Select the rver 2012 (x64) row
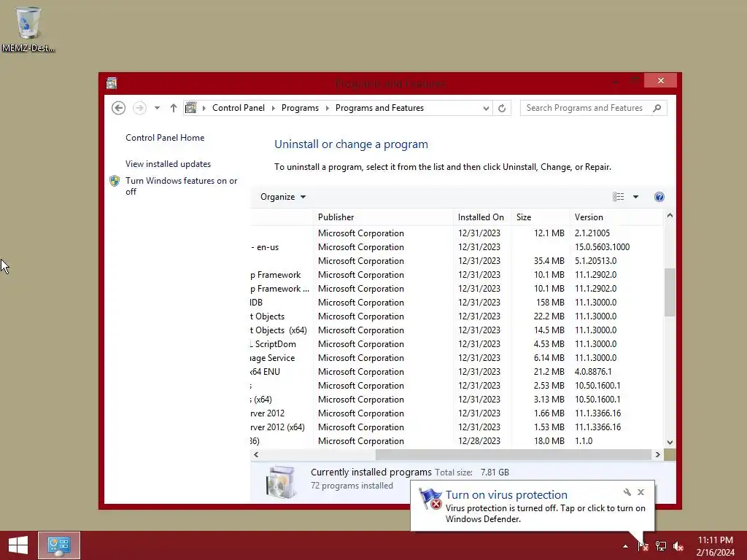The image size is (747, 560). 457,427
